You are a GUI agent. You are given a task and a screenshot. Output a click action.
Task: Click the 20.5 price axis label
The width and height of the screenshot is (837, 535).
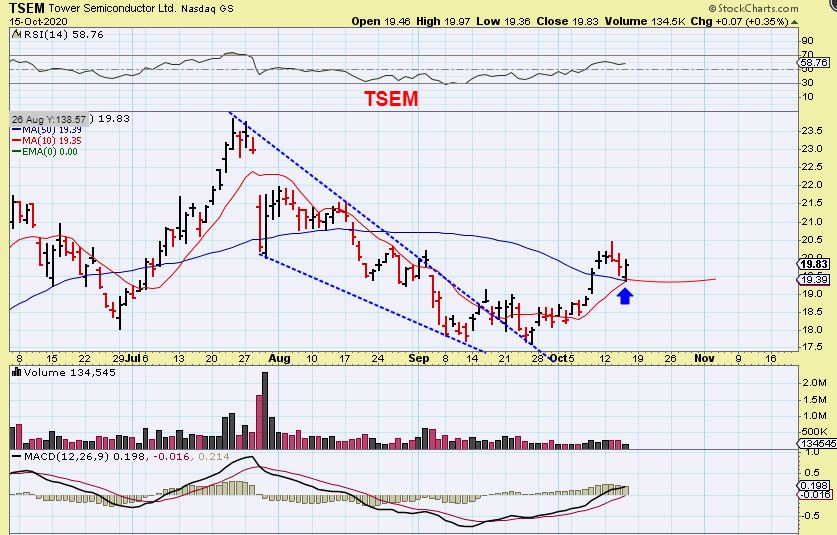[x=811, y=240]
